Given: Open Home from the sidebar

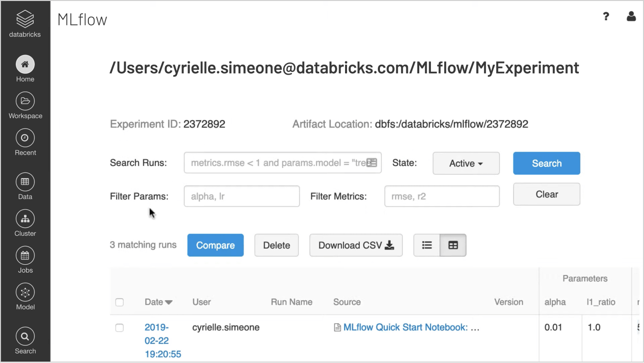Looking at the screenshot, I should pyautogui.click(x=25, y=64).
